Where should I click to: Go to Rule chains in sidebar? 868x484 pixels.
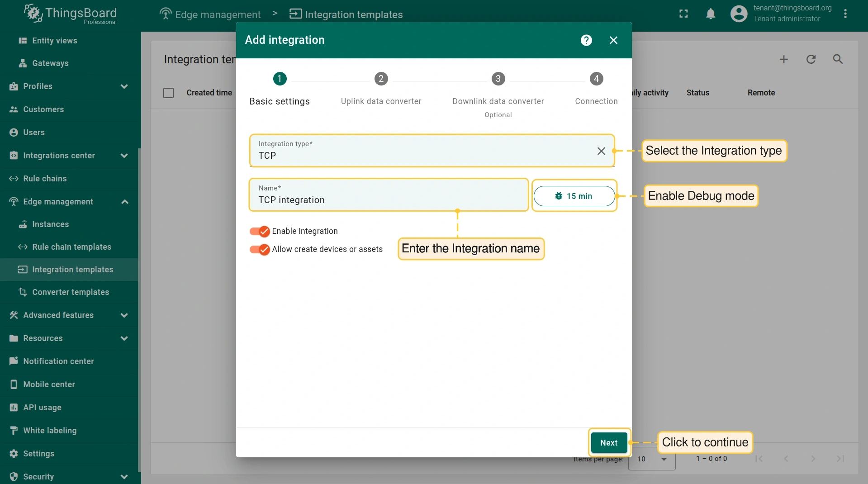(x=45, y=179)
